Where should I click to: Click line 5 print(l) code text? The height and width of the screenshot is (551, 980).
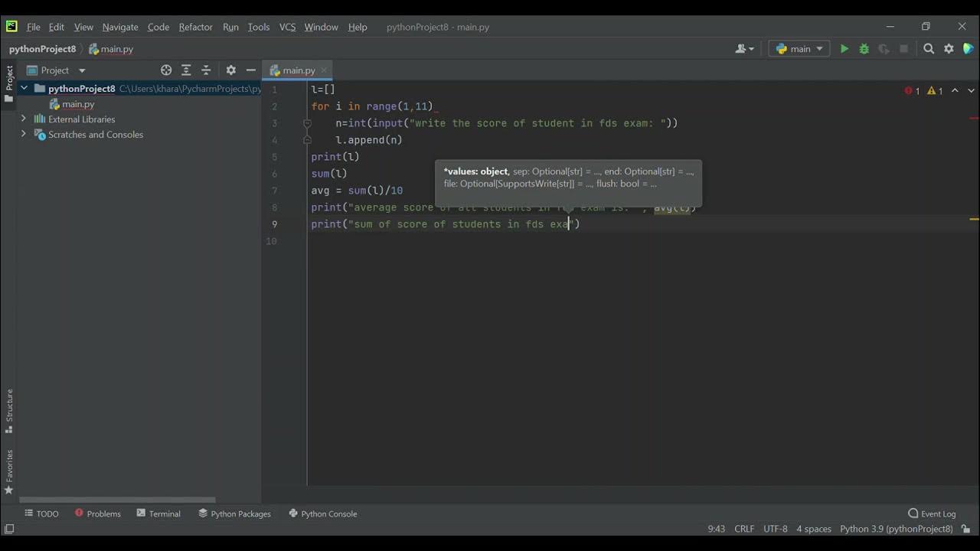335,157
